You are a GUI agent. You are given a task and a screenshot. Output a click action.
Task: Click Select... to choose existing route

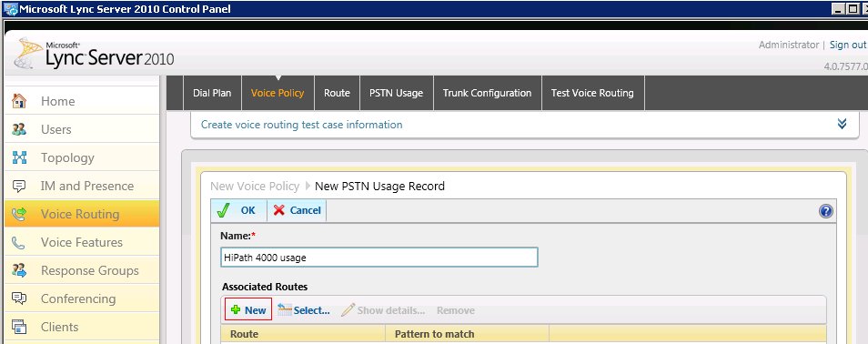click(303, 310)
